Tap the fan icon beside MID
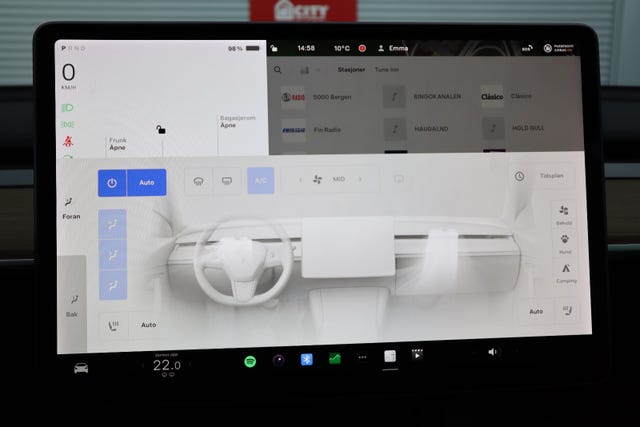The image size is (640, 427). click(x=317, y=179)
